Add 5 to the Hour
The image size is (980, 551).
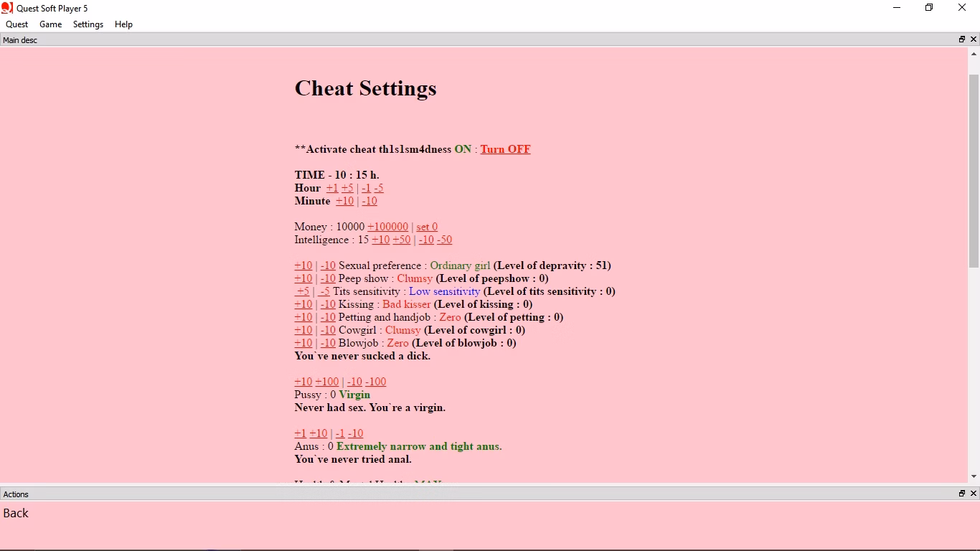pos(347,188)
